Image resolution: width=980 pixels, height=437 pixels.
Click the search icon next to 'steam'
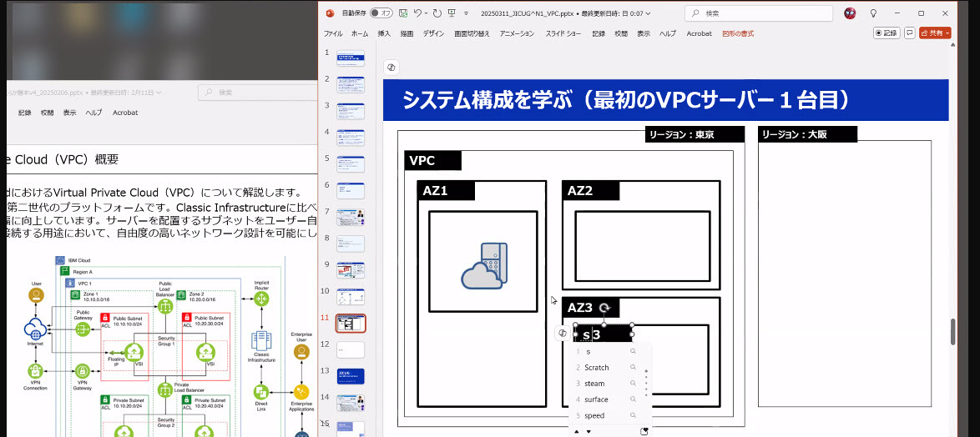coord(633,384)
